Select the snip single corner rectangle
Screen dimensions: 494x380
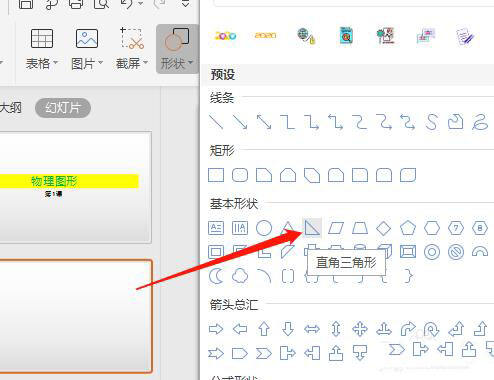coord(264,175)
